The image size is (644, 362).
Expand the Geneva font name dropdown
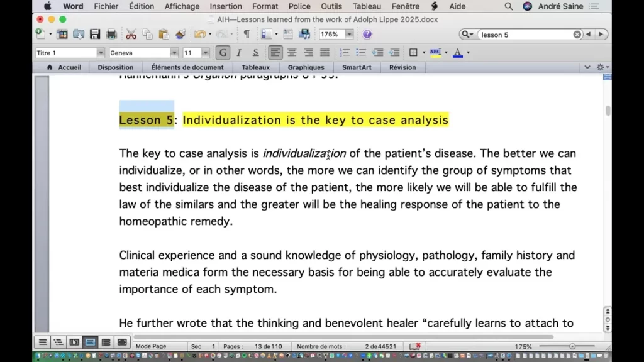tap(174, 53)
